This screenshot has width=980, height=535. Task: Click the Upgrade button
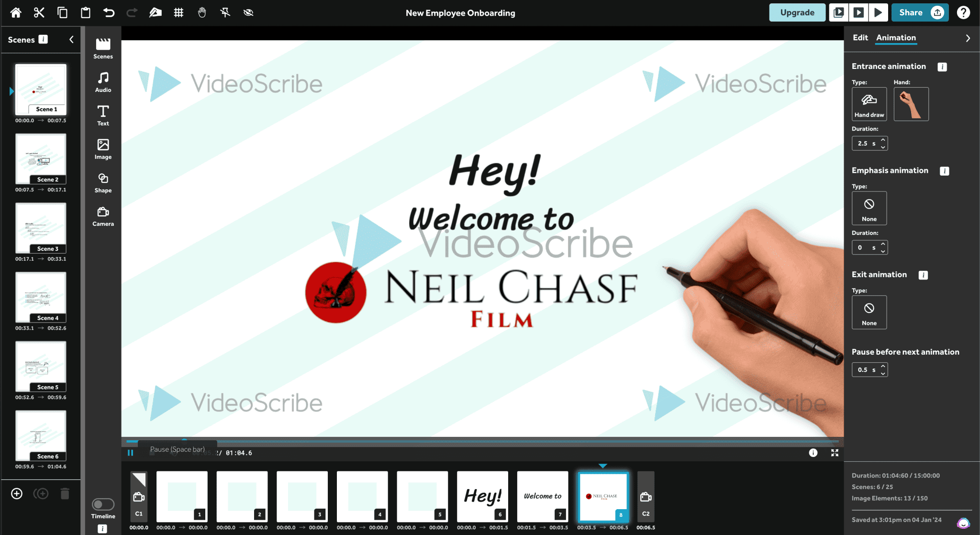click(797, 12)
